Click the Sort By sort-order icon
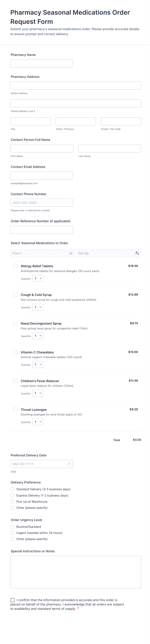150x644 pixels. point(137,253)
